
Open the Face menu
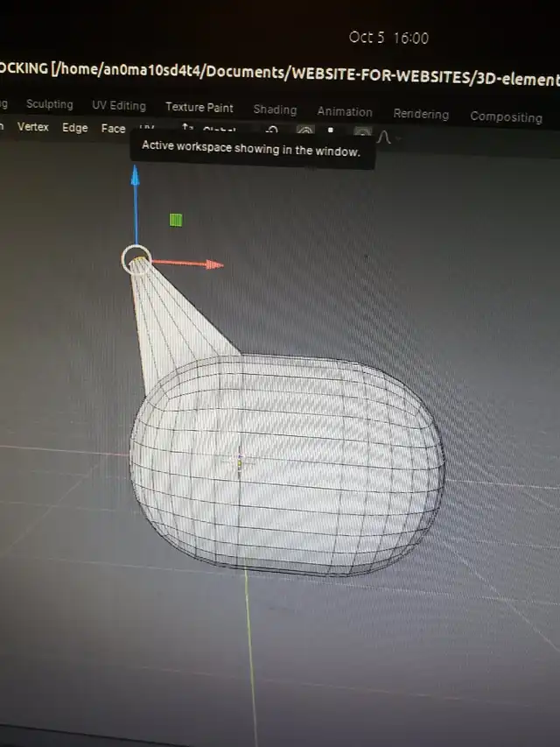(113, 129)
